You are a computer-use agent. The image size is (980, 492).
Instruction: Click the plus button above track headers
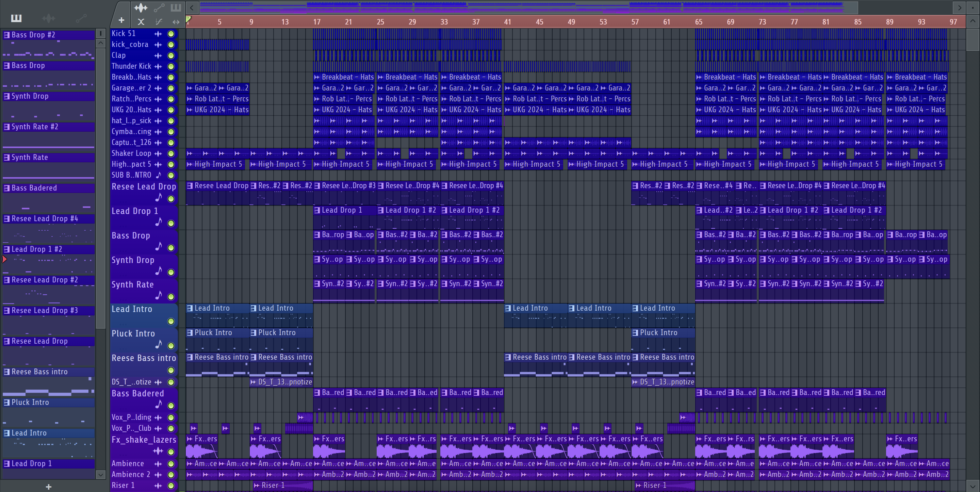tap(121, 20)
